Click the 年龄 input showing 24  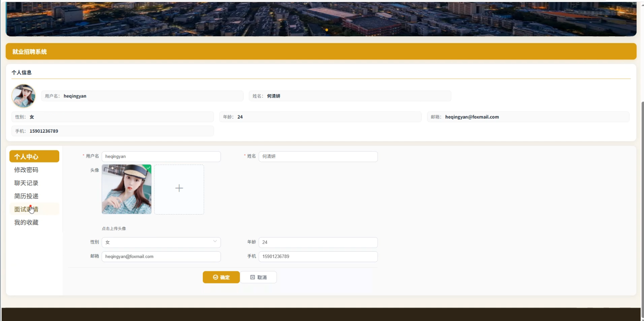(318, 242)
